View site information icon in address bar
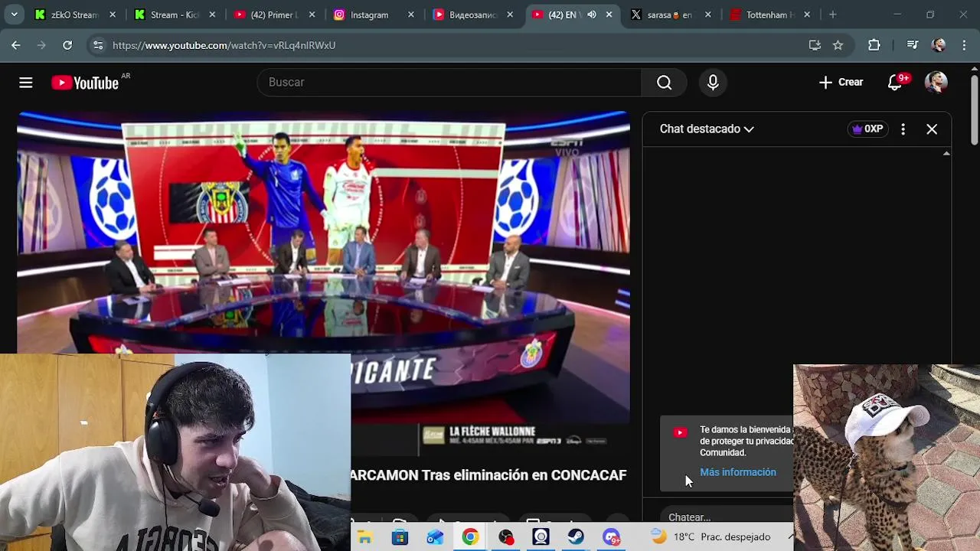Image resolution: width=980 pixels, height=551 pixels. [x=98, y=45]
